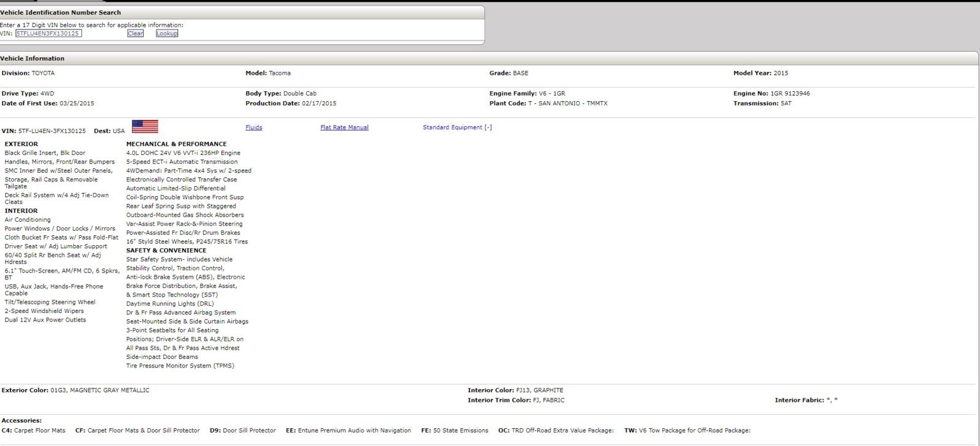Click the D9 Door Sill Protector accessory
The height and width of the screenshot is (446, 980).
coord(243,431)
